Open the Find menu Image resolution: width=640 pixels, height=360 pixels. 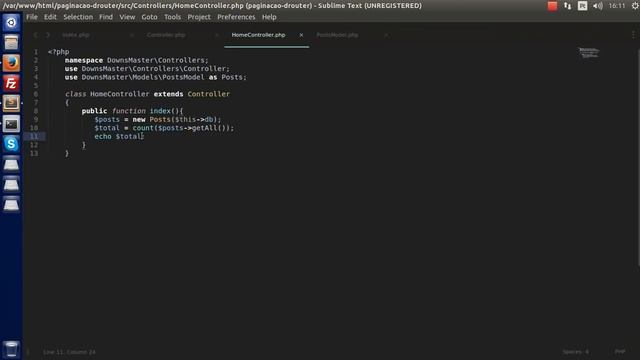pyautogui.click(x=106, y=17)
